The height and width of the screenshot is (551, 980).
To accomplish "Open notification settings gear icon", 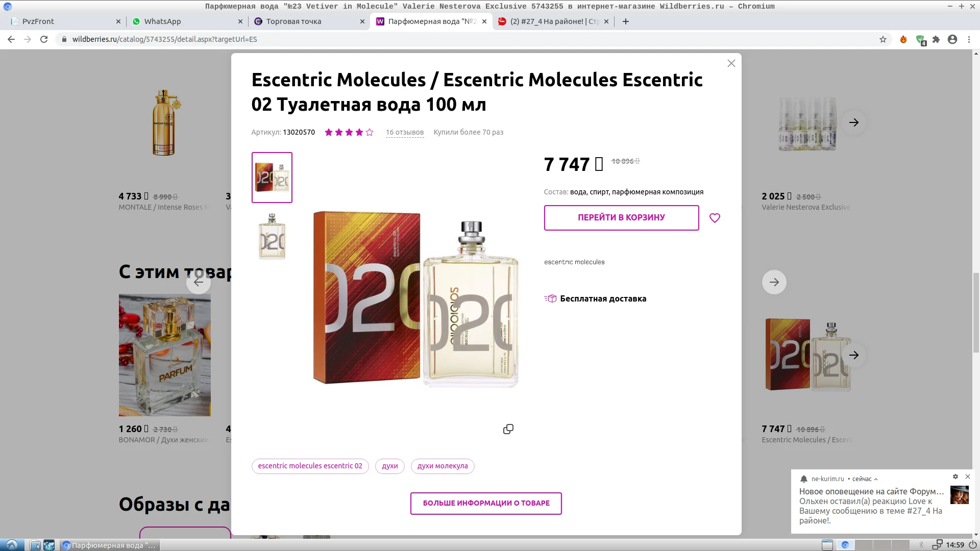I will click(x=955, y=477).
